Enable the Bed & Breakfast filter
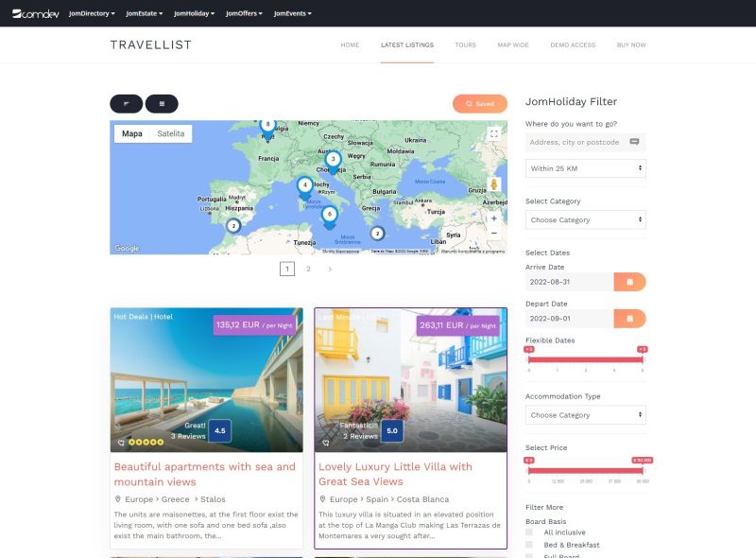 coord(528,543)
